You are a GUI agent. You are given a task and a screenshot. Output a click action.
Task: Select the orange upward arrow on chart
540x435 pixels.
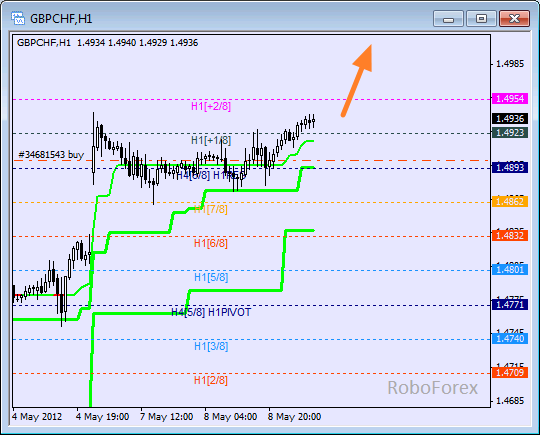click(357, 80)
